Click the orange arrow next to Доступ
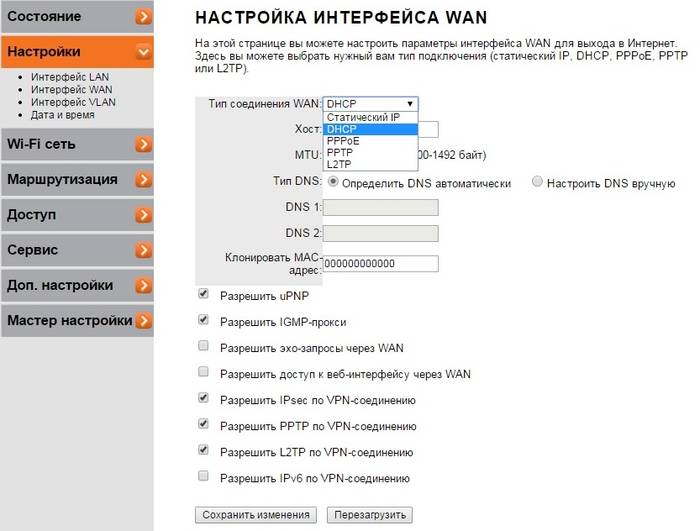This screenshot has height=531, width=700. tap(144, 215)
